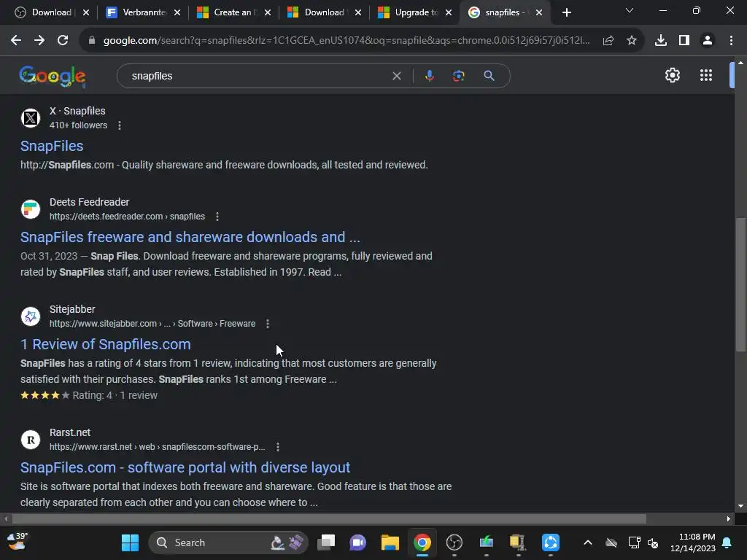Viewport: 747px width, 560px height.
Task: Search by image with Google Lens
Action: [459, 76]
